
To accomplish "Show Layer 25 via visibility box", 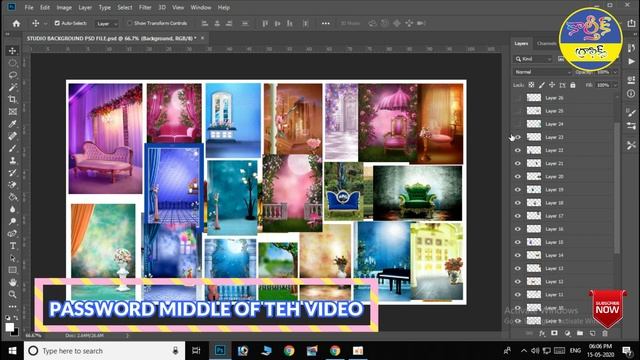I will point(518,111).
